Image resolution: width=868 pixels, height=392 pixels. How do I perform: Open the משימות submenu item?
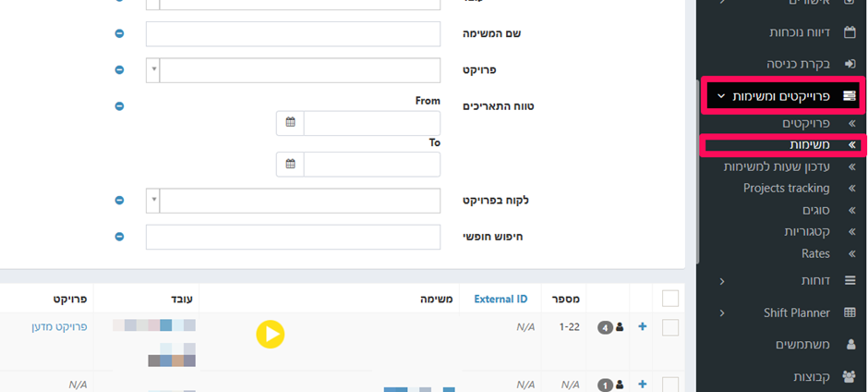coord(809,145)
